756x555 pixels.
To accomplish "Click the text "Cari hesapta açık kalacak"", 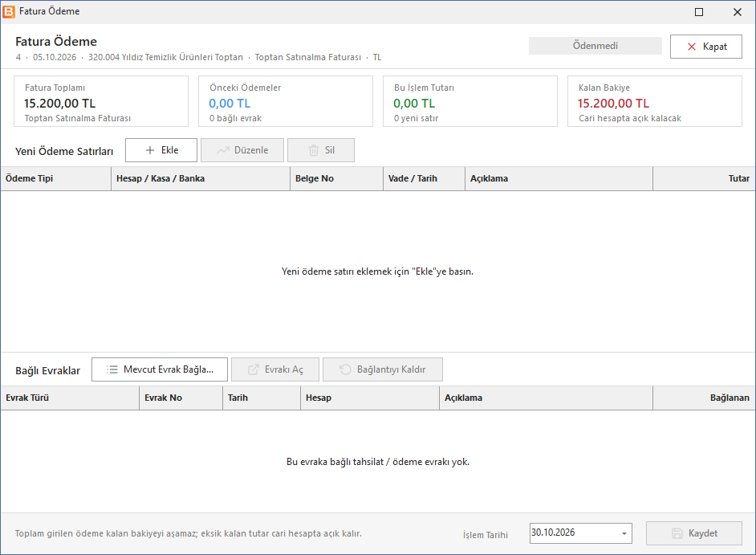I will point(630,118).
